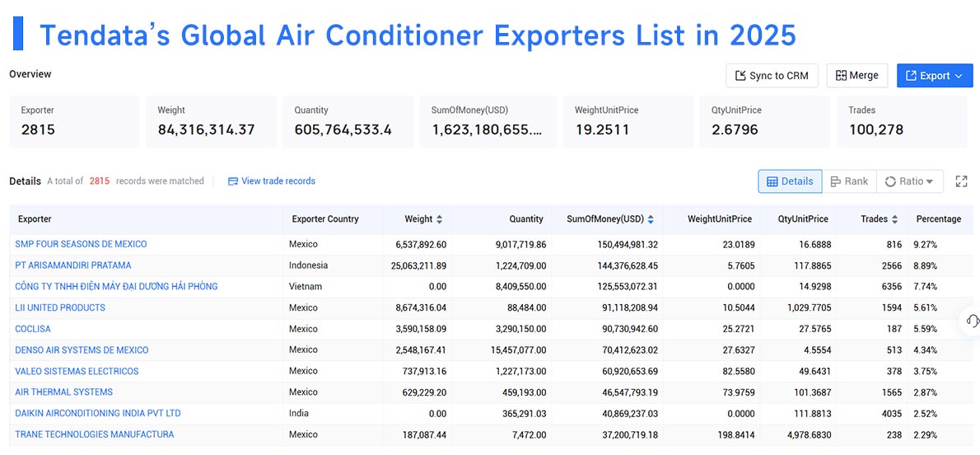
Task: Click India in the Exporter Country column
Action: [x=299, y=414]
